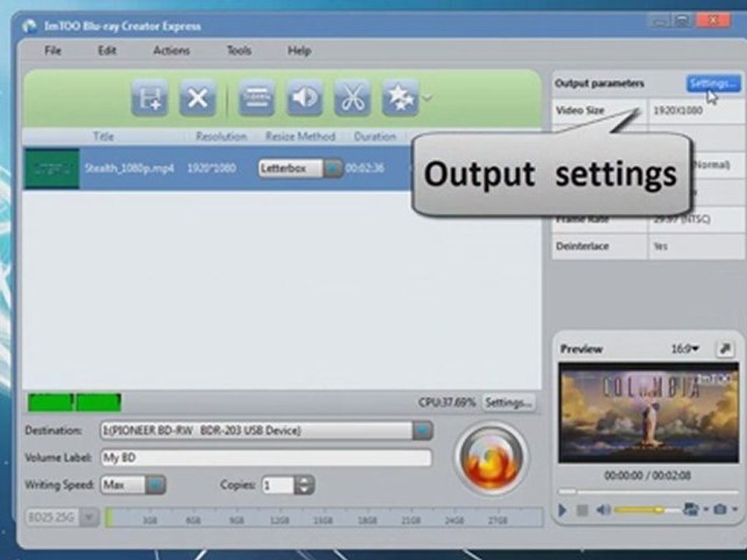Maximize the ImTOO Blu-ray Creator window
747x560 pixels.
pyautogui.click(x=682, y=20)
